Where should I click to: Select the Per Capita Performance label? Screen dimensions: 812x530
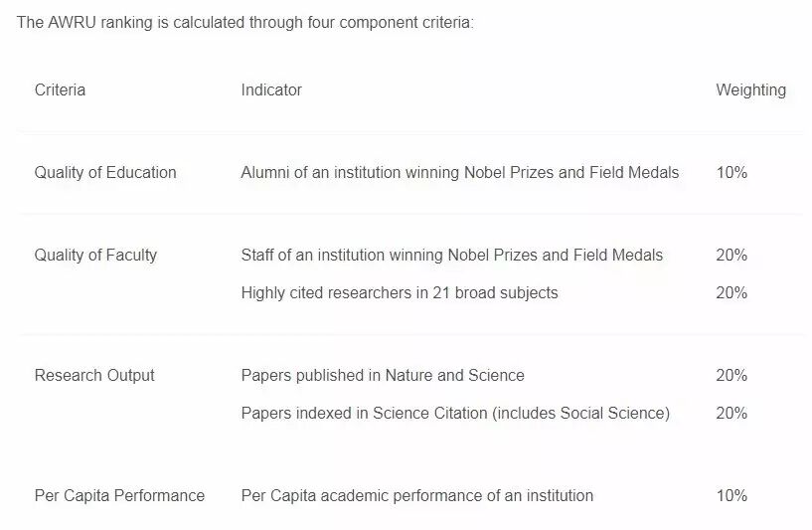[119, 496]
